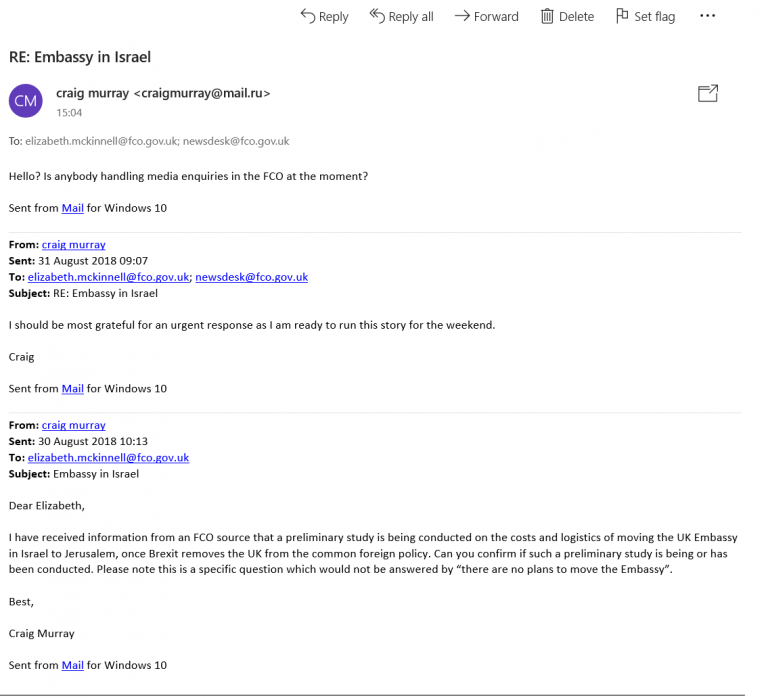Click elizabeth.mckinnell link in 31 August header
Screen dimensions: 768x698
point(108,277)
